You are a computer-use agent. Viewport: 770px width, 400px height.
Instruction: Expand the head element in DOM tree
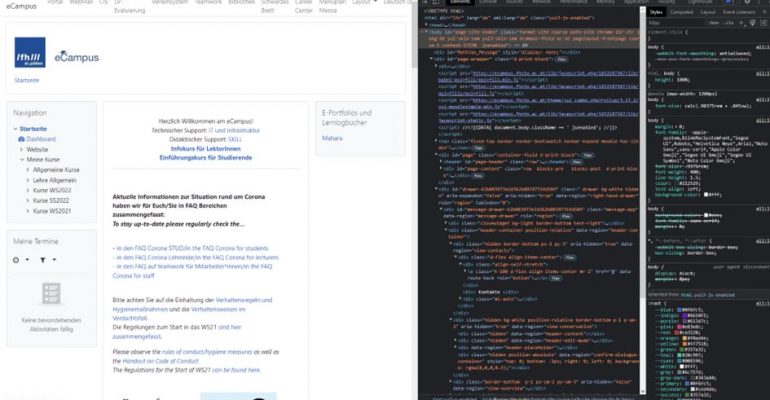coord(426,25)
